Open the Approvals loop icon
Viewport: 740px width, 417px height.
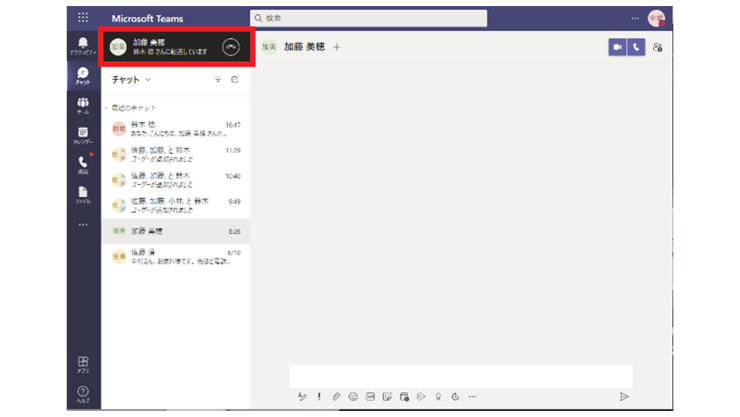[x=455, y=397]
